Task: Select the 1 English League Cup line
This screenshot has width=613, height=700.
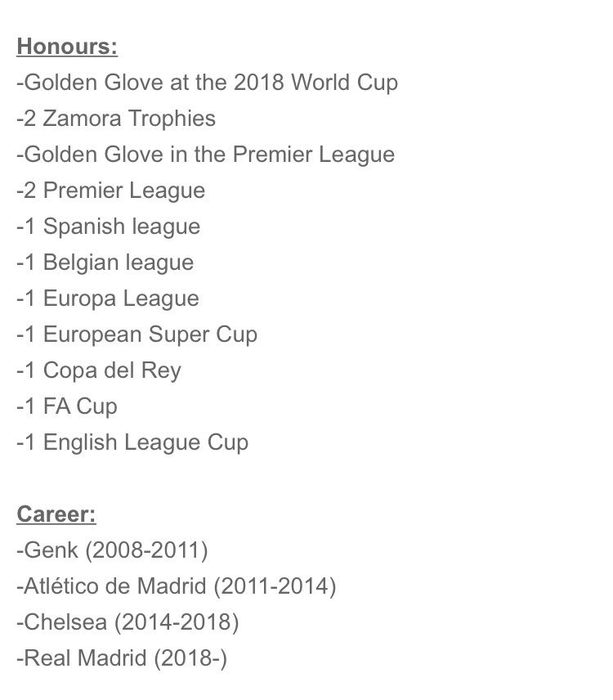Action: tap(132, 442)
